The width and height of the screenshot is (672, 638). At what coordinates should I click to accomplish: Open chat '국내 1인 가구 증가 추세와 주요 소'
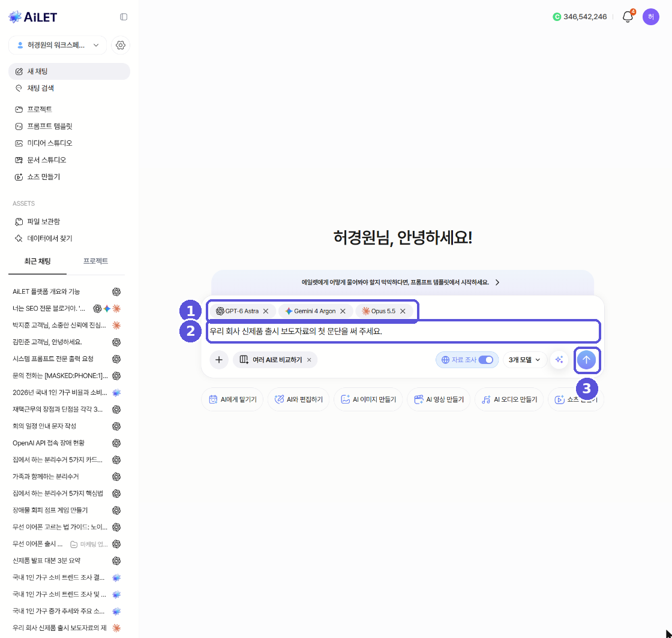pyautogui.click(x=67, y=611)
